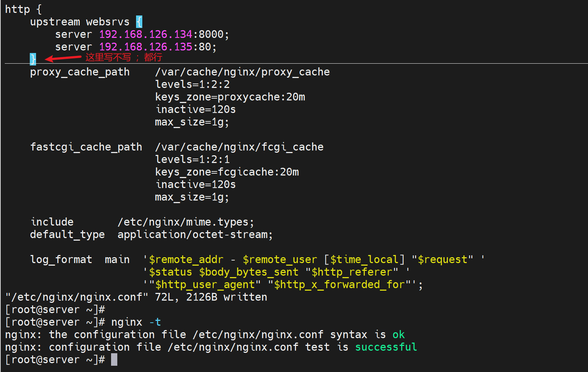The image size is (588, 372).
Task: Click the /var/cache/nginx/fcgi_cache path
Action: [x=239, y=147]
